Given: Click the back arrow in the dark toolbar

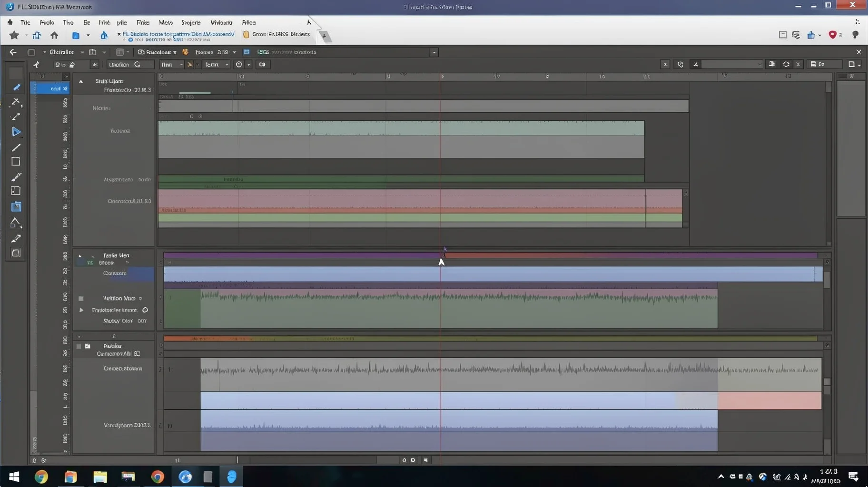Looking at the screenshot, I should pos(13,52).
